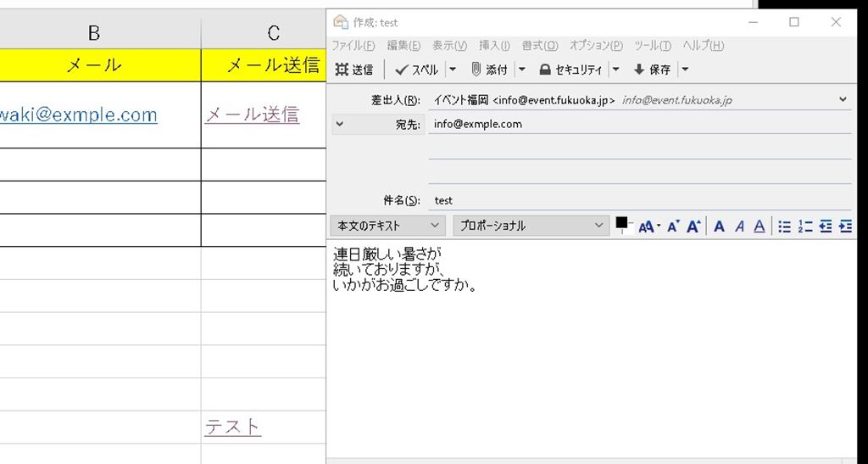868x464 pixels.
Task: Click the larger font size icon
Action: coord(693,226)
